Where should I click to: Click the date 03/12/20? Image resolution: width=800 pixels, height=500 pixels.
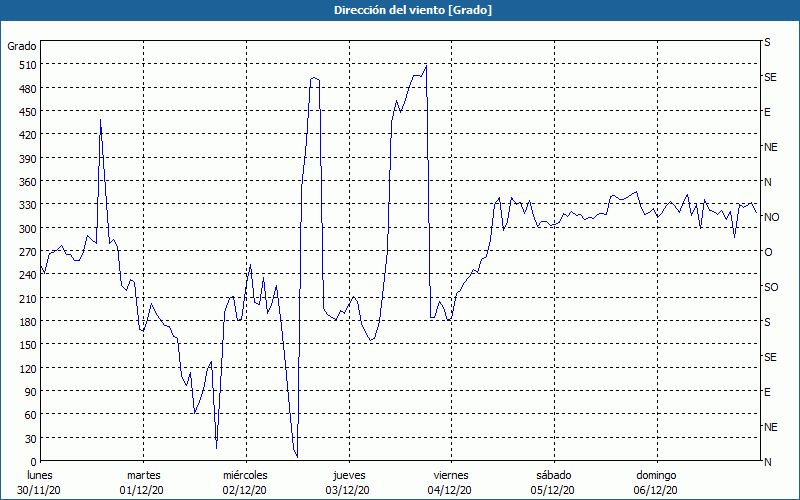point(347,490)
